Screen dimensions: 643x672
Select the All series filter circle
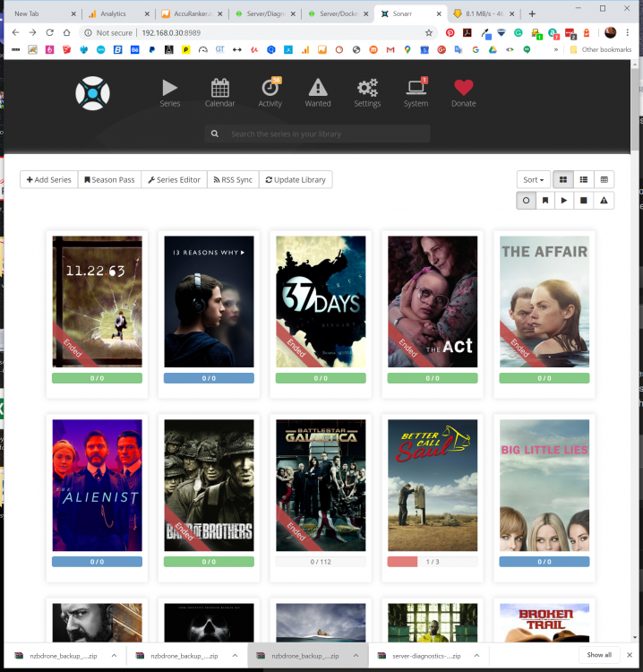tap(526, 200)
